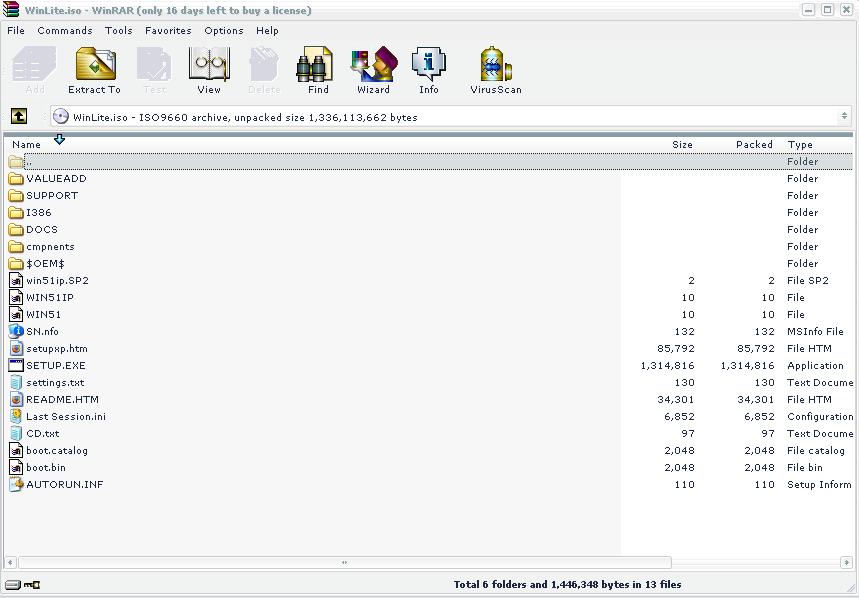Click the 85,792 size value of setupxp.htm
The image size is (859, 598).
pyautogui.click(x=675, y=348)
